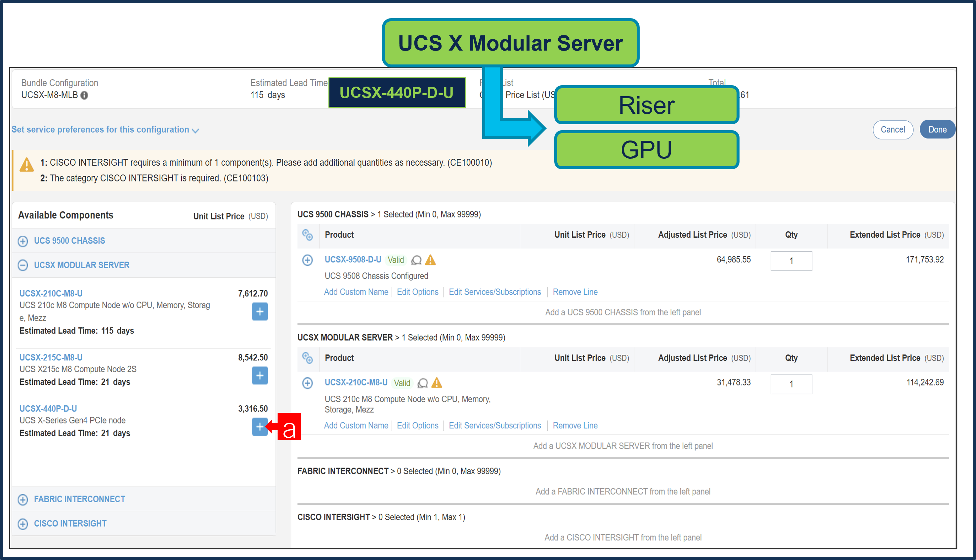The height and width of the screenshot is (560, 976).
Task: Add UCSX-440P-D-U PCIe node plus button
Action: (260, 426)
